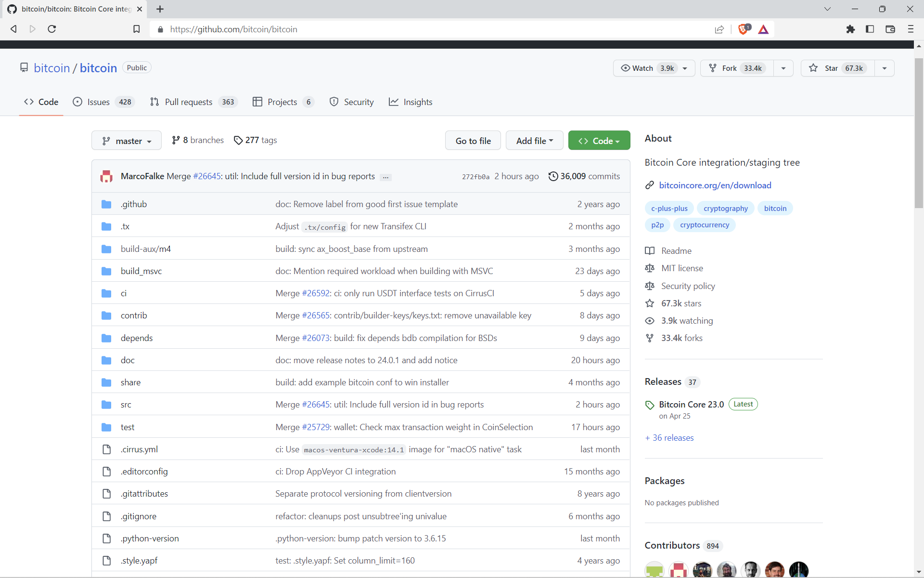The width and height of the screenshot is (924, 578).
Task: Open commit history via clock icon
Action: (x=552, y=176)
